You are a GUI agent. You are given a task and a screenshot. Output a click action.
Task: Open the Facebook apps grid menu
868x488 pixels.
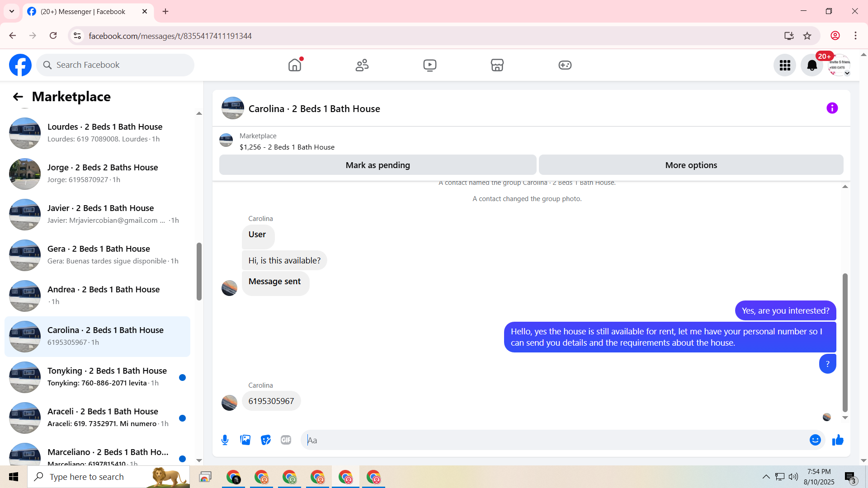pyautogui.click(x=785, y=66)
